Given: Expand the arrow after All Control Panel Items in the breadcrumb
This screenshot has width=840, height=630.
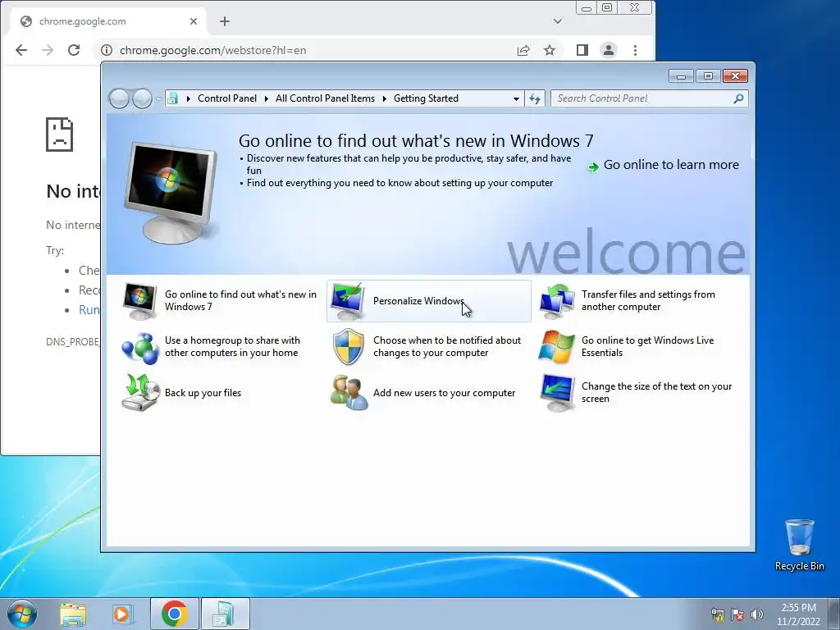Looking at the screenshot, I should 385,98.
